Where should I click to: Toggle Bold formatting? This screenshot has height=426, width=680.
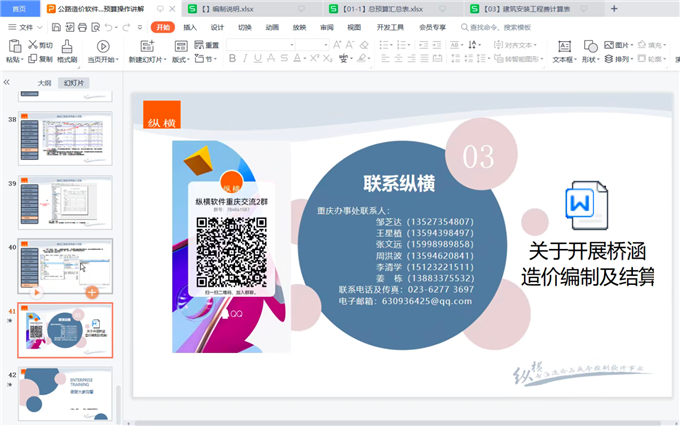232,58
